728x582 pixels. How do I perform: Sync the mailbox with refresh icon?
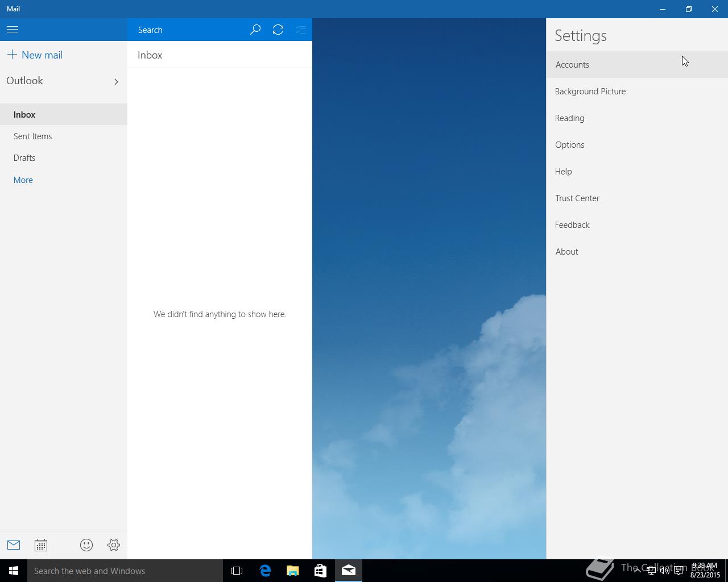pyautogui.click(x=278, y=30)
